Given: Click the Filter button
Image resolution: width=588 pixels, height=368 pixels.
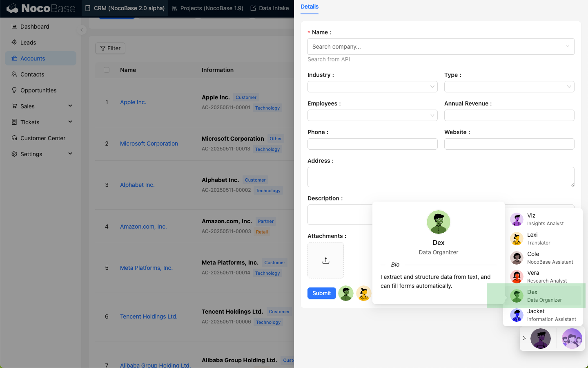Looking at the screenshot, I should [x=110, y=48].
